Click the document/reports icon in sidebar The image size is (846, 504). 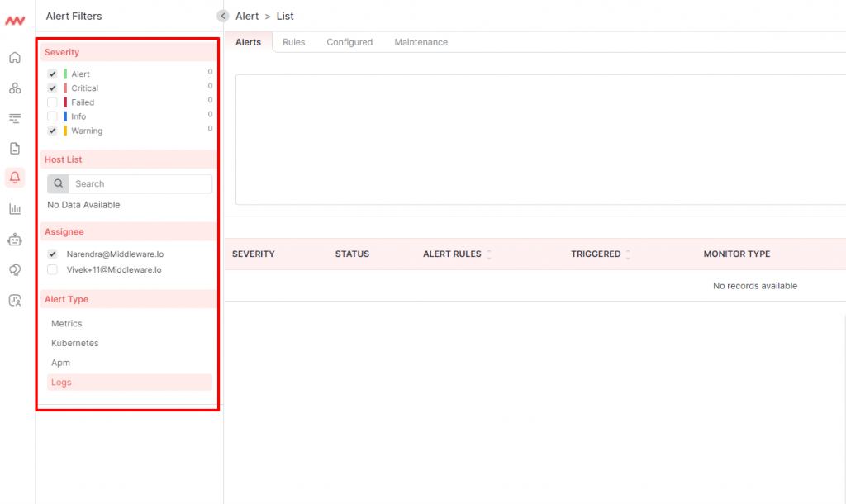[x=14, y=148]
